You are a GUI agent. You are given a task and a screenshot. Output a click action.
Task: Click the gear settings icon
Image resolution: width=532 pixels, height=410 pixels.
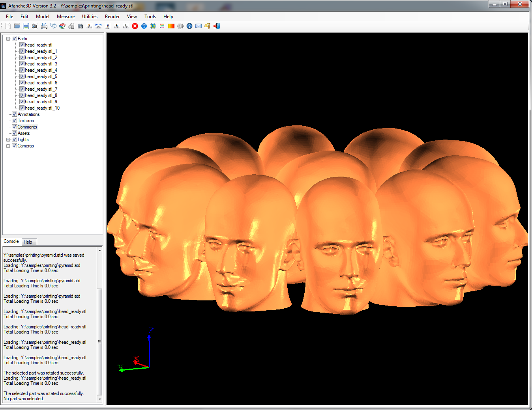pos(180,26)
